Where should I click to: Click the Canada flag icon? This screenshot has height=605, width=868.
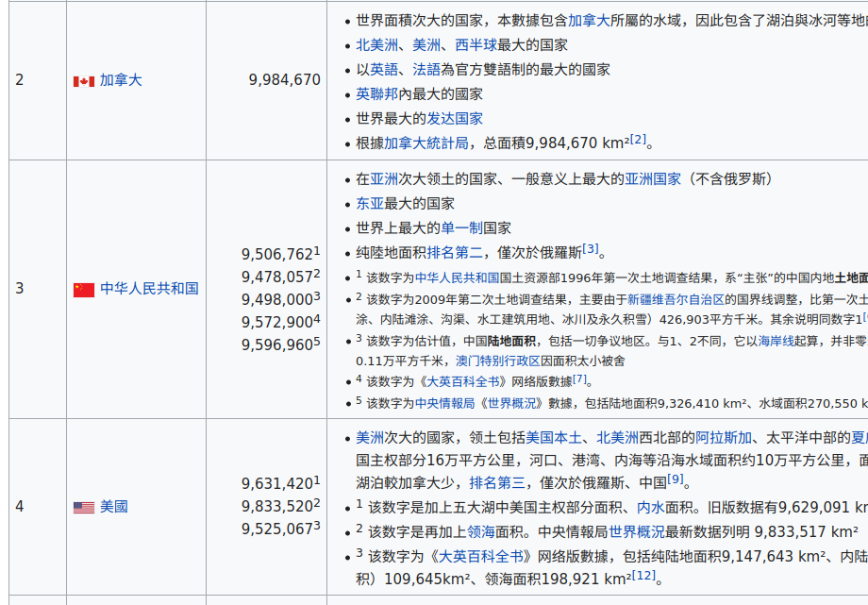84,81
